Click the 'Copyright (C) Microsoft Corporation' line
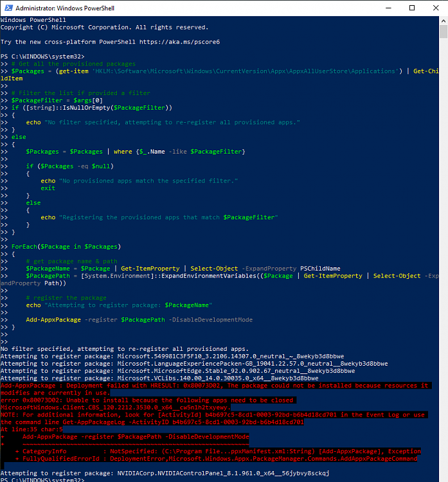448x482 pixels. click(104, 28)
